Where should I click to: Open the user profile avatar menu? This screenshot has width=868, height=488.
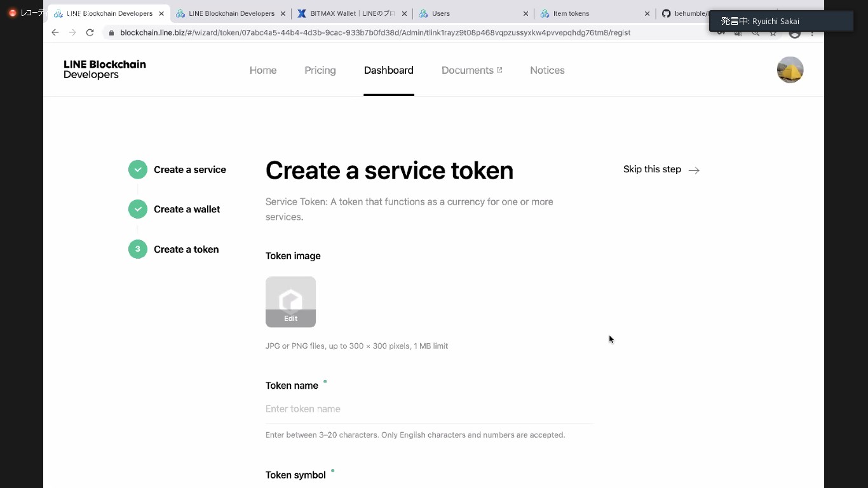pyautogui.click(x=790, y=70)
